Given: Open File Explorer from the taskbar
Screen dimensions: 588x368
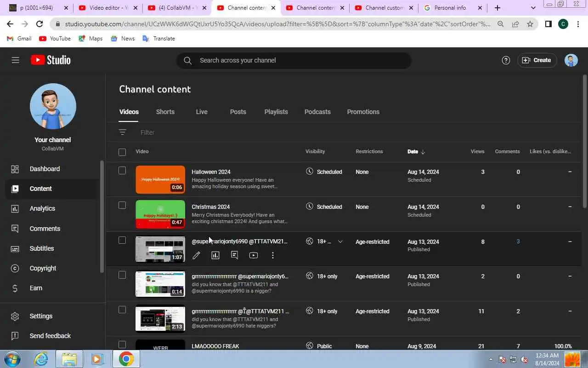Looking at the screenshot, I should coord(69,359).
